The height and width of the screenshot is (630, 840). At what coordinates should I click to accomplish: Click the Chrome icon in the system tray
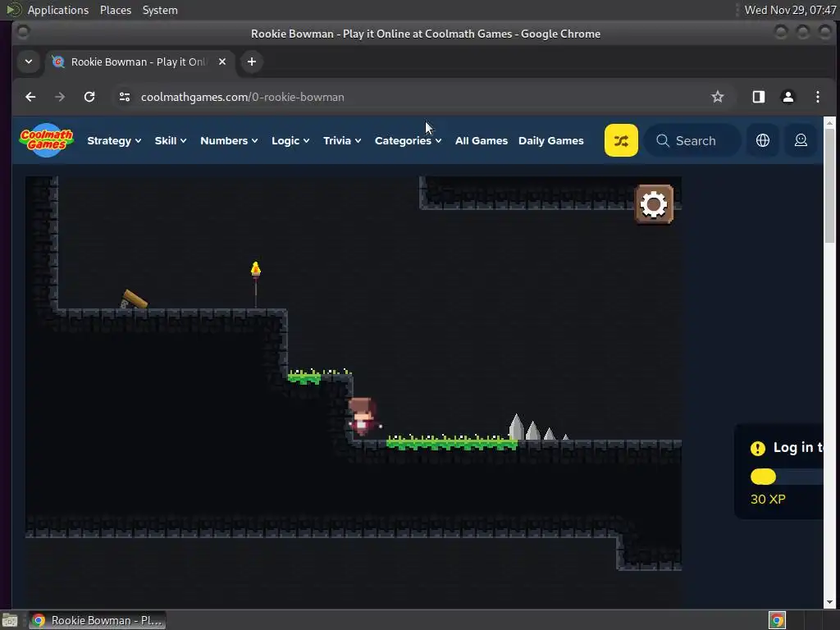coord(777,620)
